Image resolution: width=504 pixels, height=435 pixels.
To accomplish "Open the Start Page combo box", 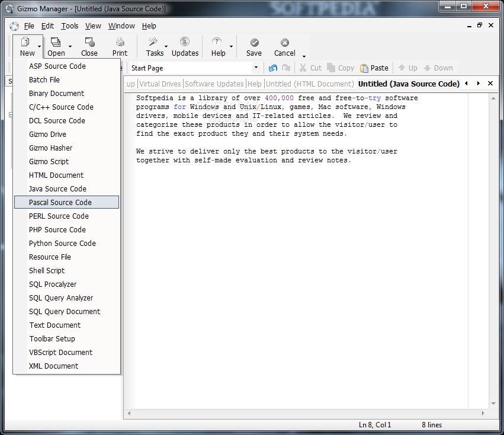I will pyautogui.click(x=194, y=68).
